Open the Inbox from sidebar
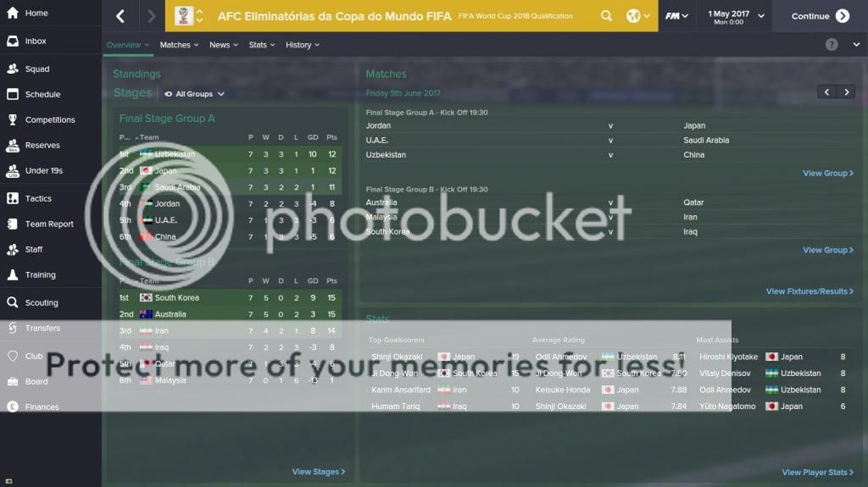The image size is (868, 487). [13, 41]
